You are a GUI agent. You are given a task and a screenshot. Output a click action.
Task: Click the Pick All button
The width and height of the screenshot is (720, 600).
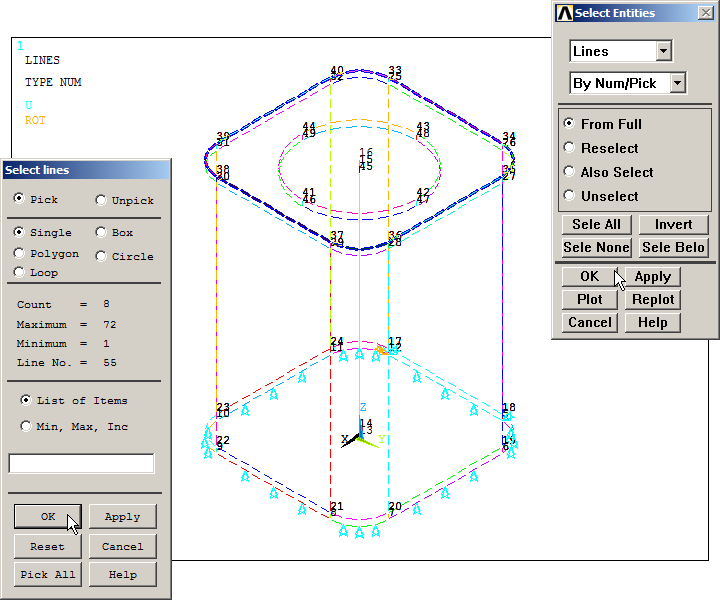[x=48, y=574]
